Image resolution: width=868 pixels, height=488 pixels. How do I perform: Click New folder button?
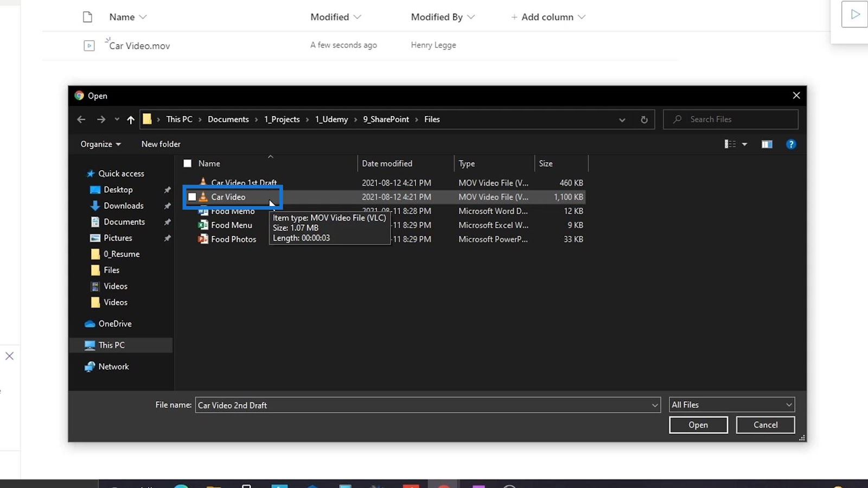point(161,144)
